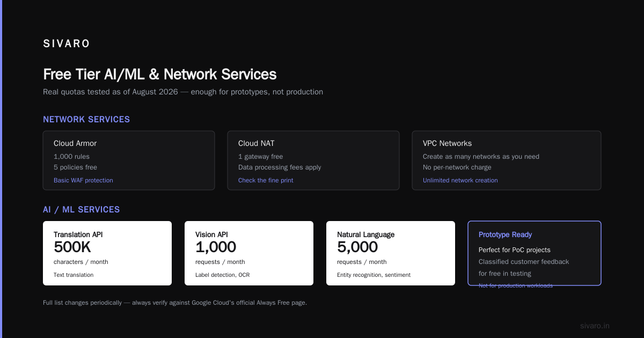Open the VPC Networks card title
The image size is (644, 338).
(448, 143)
